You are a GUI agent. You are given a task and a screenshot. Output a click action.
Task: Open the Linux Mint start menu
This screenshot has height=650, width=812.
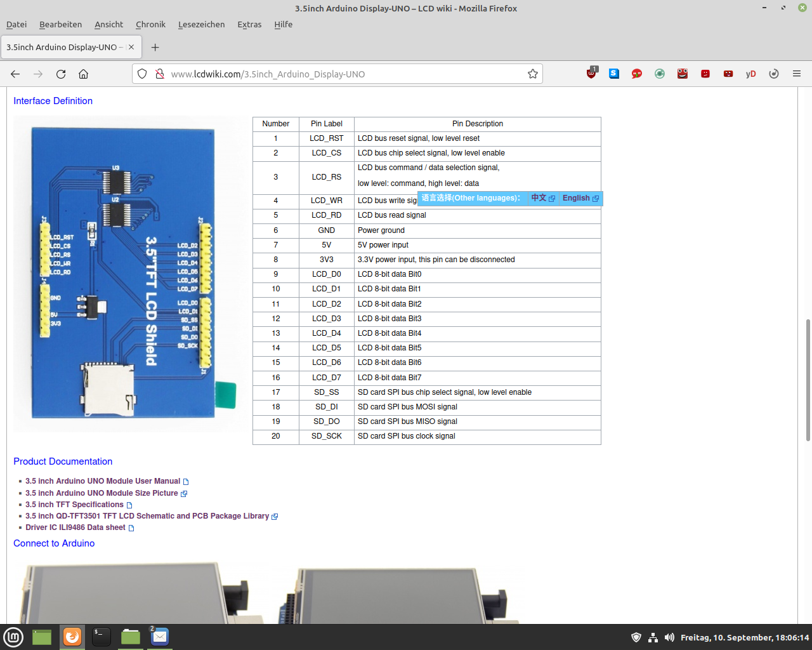click(x=13, y=637)
